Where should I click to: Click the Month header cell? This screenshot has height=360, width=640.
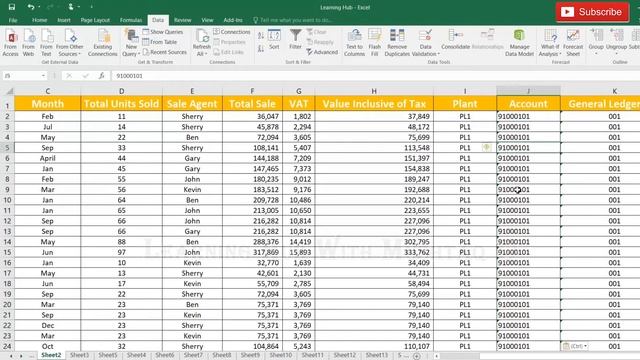[x=48, y=104]
